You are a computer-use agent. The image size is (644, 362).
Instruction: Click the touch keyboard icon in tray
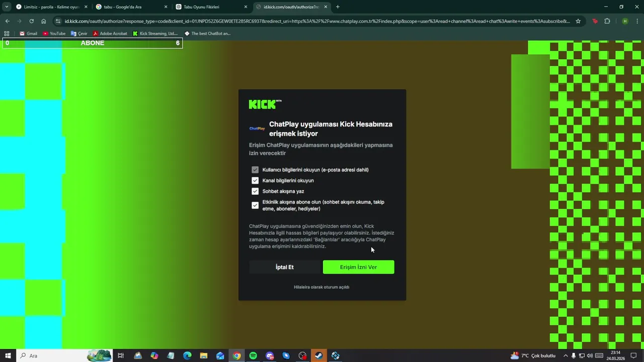pyautogui.click(x=599, y=356)
